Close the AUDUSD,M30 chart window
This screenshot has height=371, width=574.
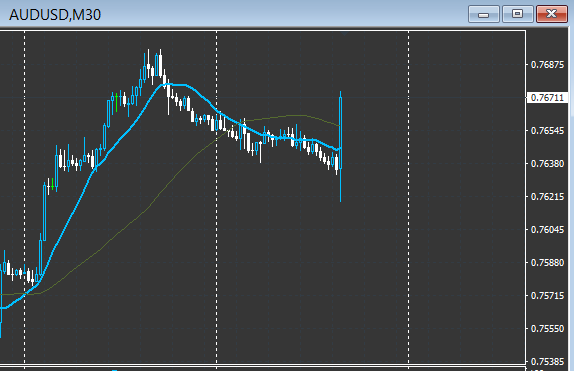pyautogui.click(x=552, y=14)
